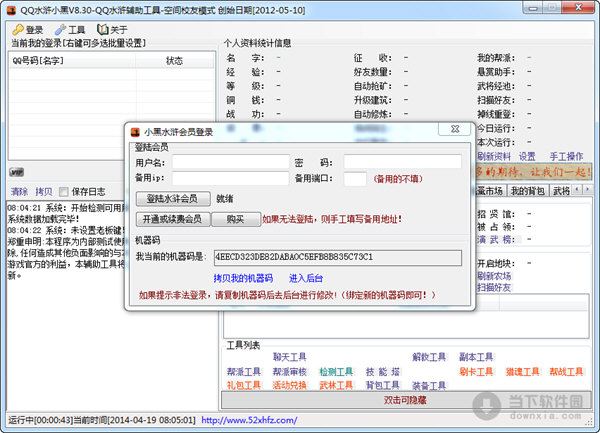Click 进入后台 link
The image size is (600, 433).
click(306, 278)
